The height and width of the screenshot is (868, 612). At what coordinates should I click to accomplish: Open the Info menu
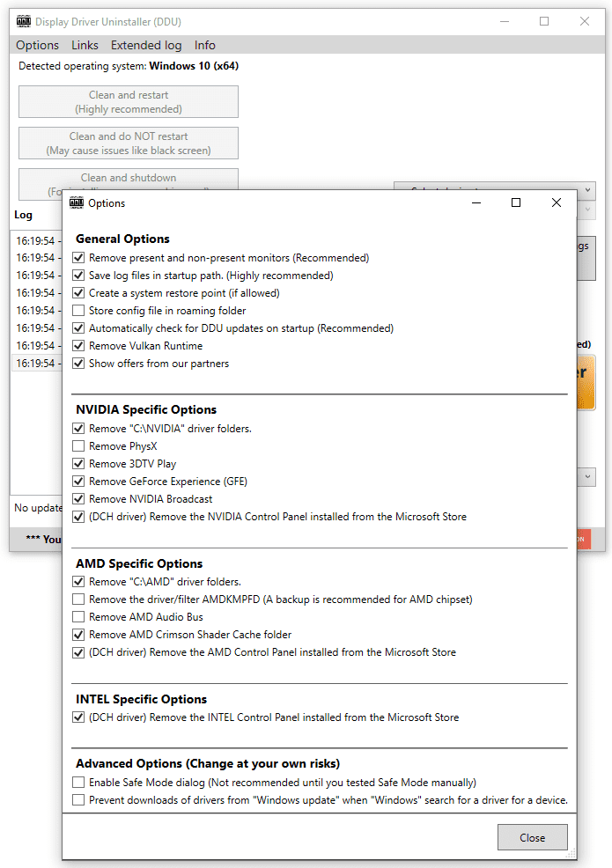pyautogui.click(x=205, y=45)
